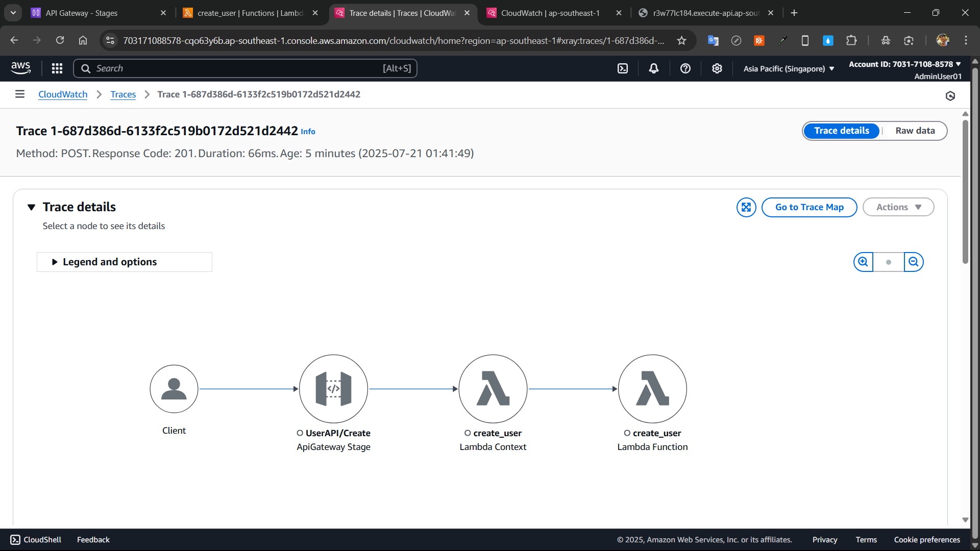Open the Info link beside trace ID
Screen dimensions: 980x551
308,132
